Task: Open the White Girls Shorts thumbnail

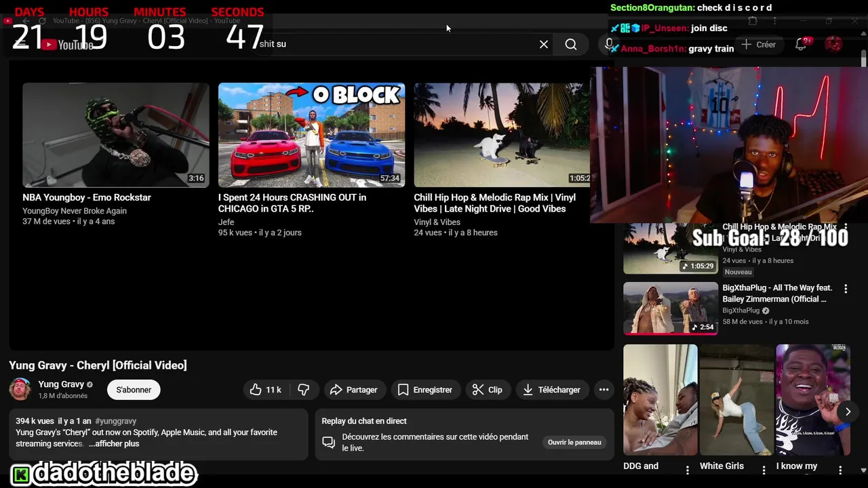Action: tap(737, 400)
